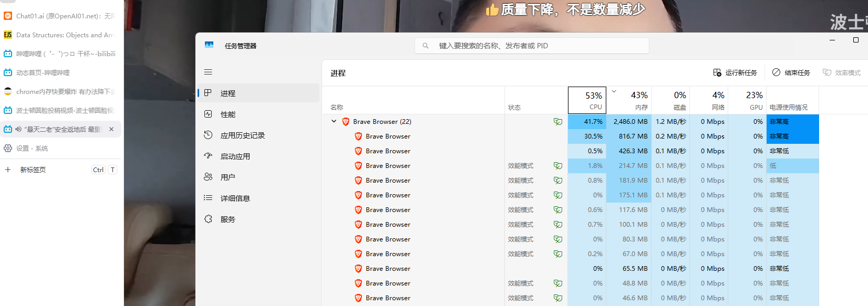Select the 0.5% CPU cell
The width and height of the screenshot is (868, 306).
pos(587,151)
